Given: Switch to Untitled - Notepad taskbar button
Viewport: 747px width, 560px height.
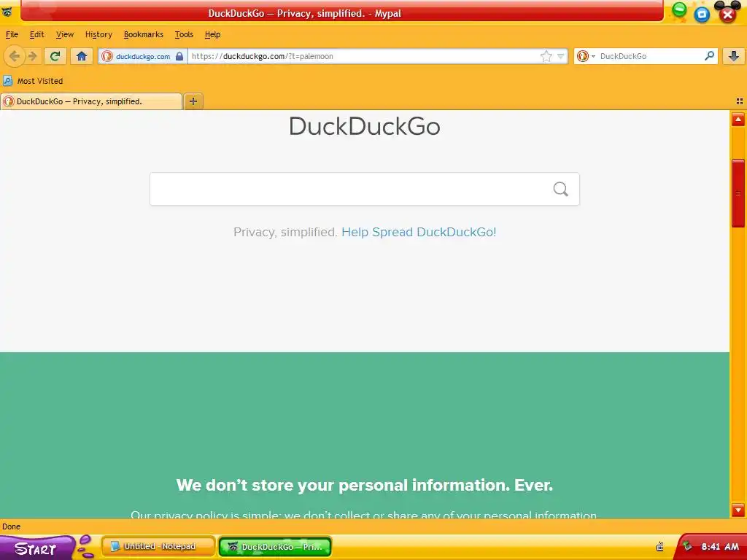Looking at the screenshot, I should tap(158, 546).
